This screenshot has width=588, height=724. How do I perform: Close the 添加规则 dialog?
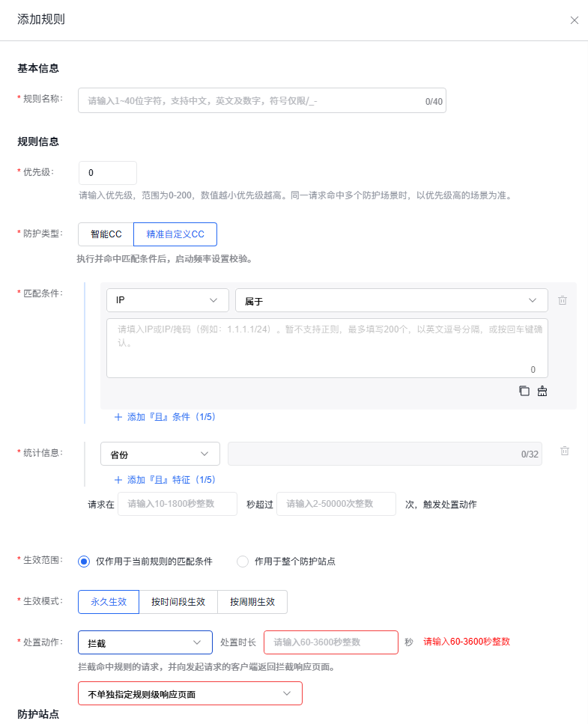click(x=575, y=20)
